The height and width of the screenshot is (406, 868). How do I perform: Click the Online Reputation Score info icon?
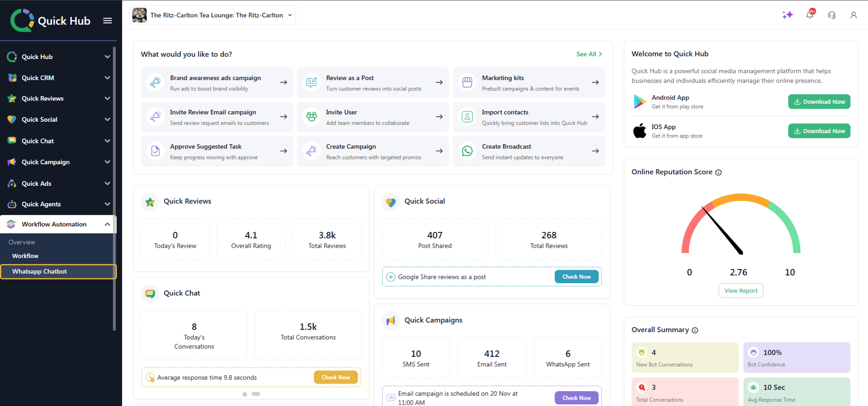coord(719,172)
